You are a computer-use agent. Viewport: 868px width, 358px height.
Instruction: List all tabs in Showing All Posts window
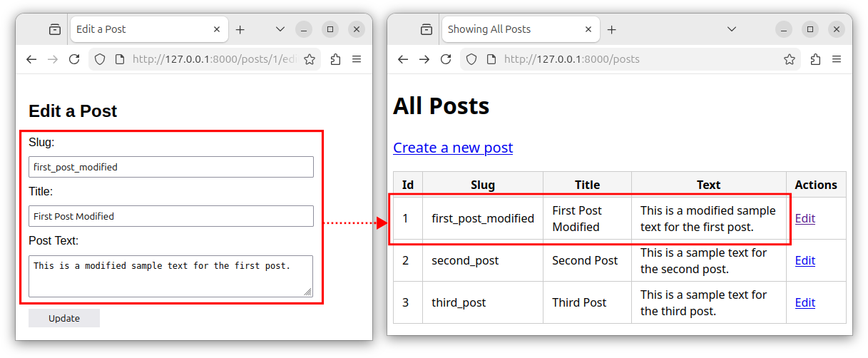coord(732,29)
